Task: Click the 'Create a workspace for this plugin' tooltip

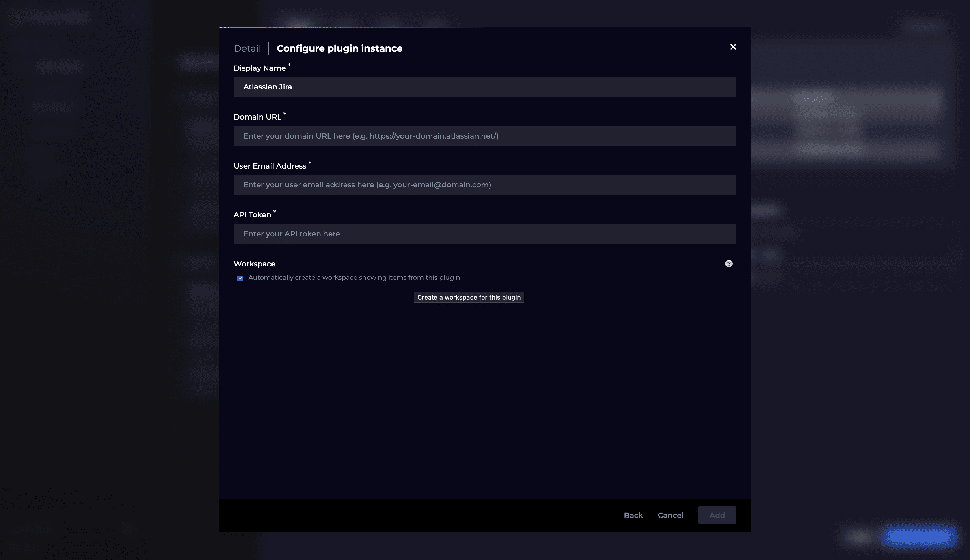Action: (469, 297)
